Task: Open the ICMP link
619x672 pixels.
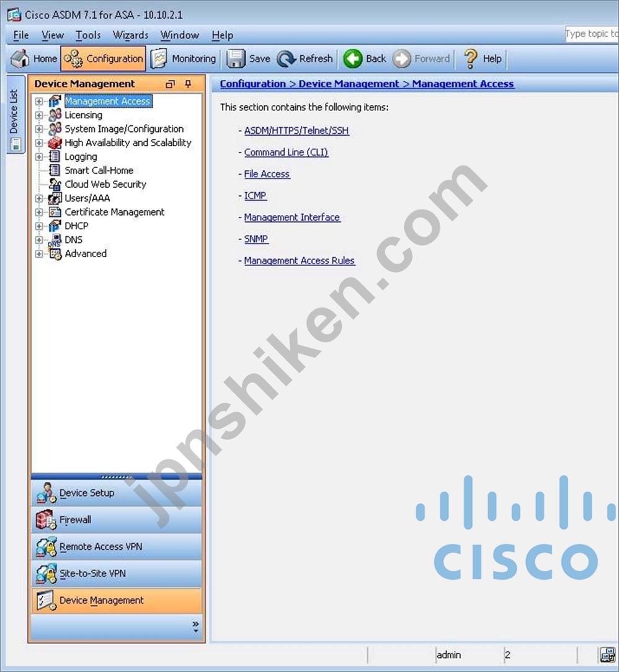Action: [255, 195]
